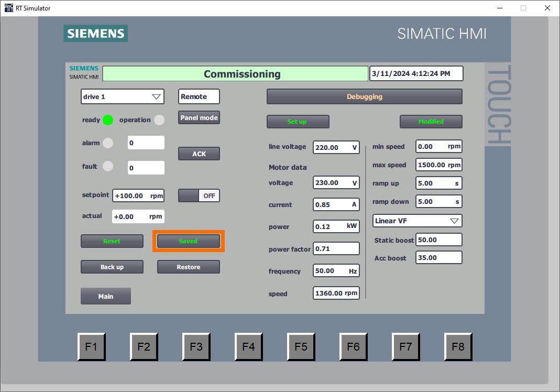Open the drive 1 selection dropdown
Screen dimensions: 560x392
(122, 96)
